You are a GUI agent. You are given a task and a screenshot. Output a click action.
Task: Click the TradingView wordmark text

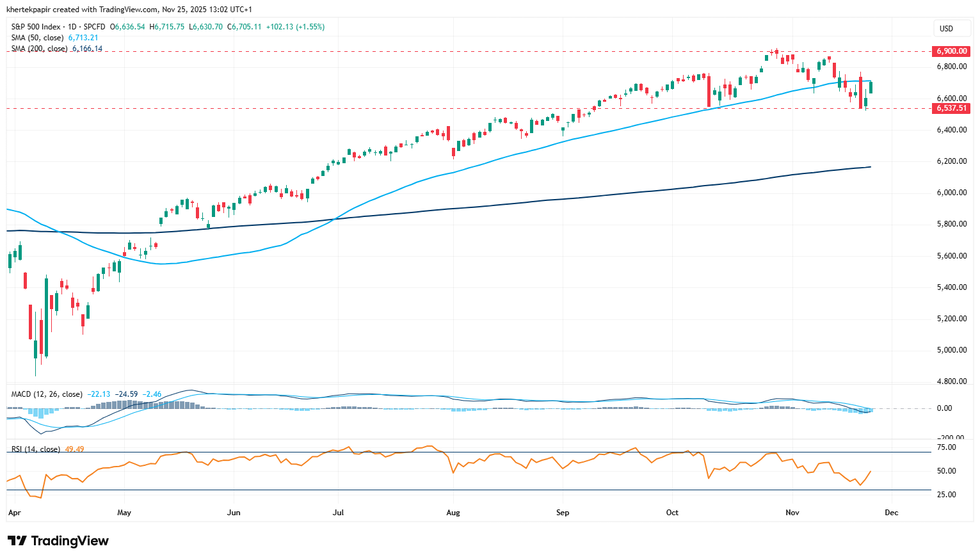(x=70, y=541)
